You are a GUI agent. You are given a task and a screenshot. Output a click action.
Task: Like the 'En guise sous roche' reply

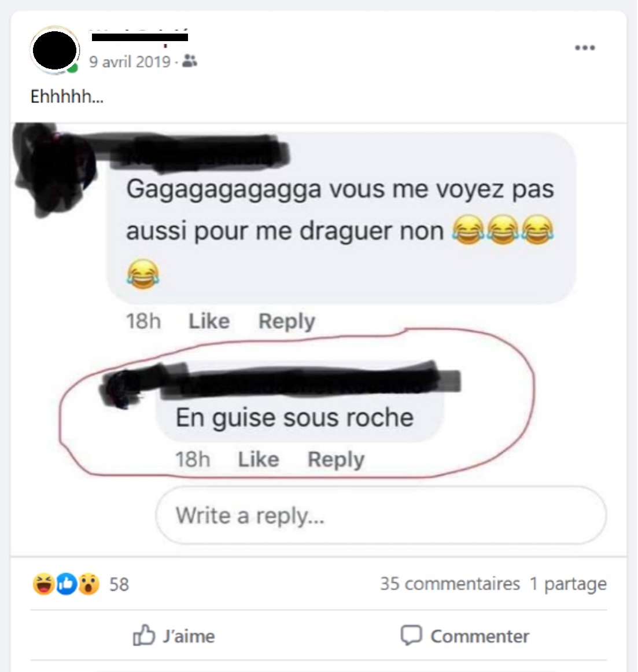tap(258, 460)
